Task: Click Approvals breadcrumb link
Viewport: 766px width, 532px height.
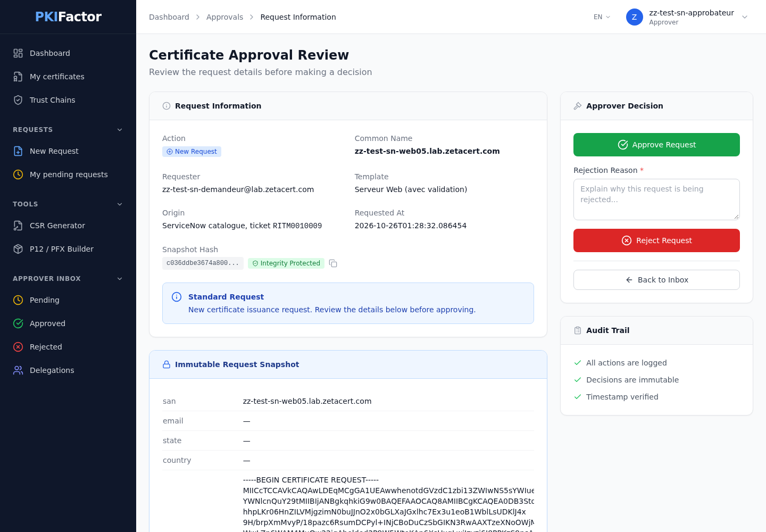Action: (224, 17)
